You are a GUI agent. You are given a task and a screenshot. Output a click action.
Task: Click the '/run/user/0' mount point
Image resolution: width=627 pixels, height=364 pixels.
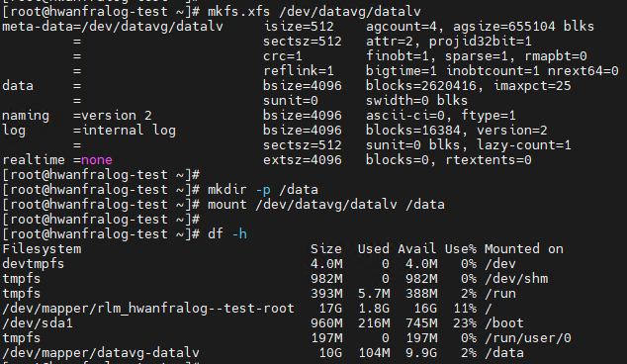pos(528,337)
